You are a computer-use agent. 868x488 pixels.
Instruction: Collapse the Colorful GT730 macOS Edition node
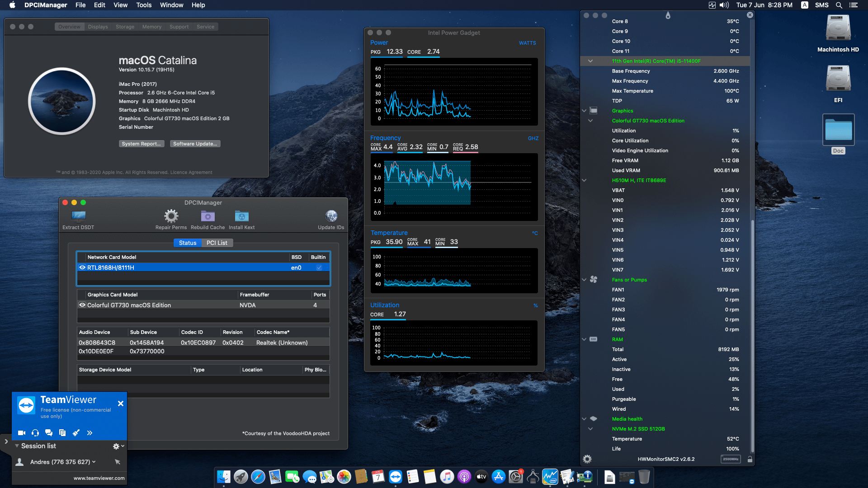(590, 121)
